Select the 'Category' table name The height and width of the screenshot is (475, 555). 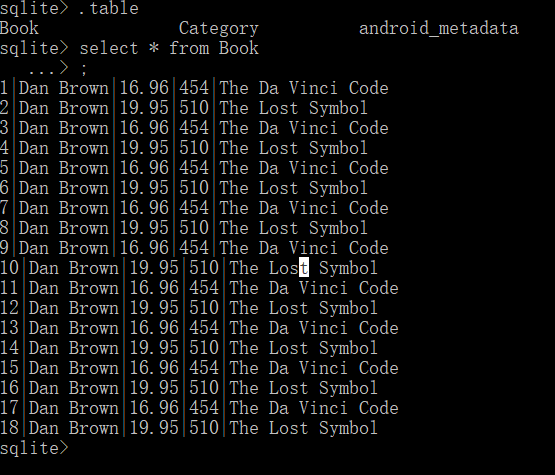(x=219, y=28)
